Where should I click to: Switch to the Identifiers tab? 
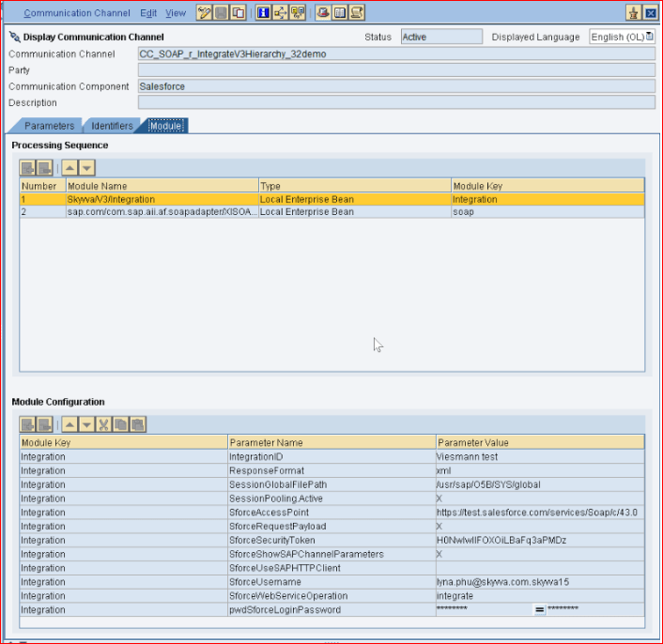tap(112, 126)
